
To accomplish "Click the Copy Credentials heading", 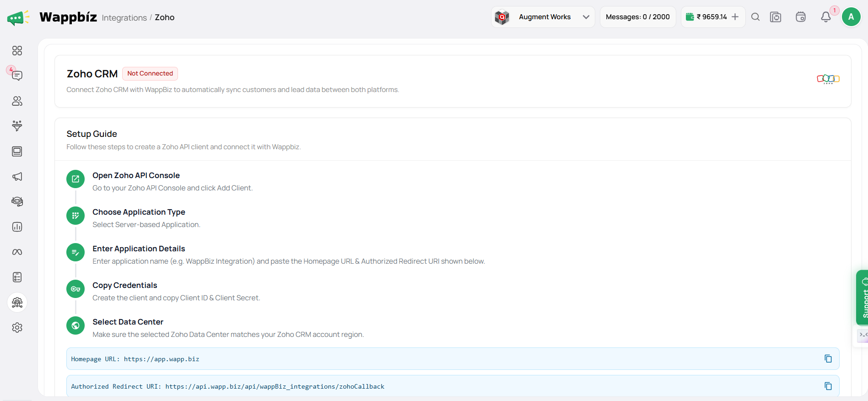I will [x=125, y=285].
